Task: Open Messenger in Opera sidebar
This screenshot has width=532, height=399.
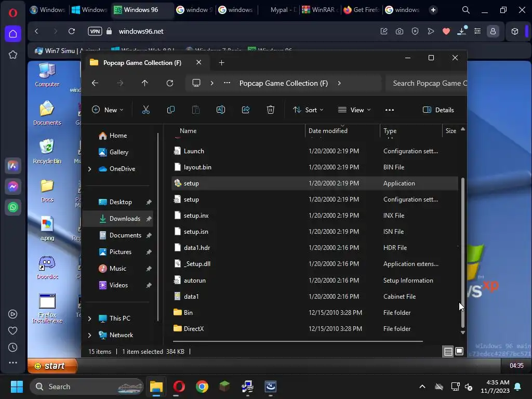Action: tap(13, 187)
